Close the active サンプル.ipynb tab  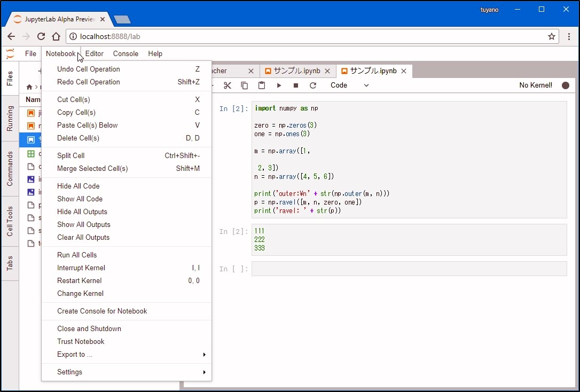[x=404, y=71]
